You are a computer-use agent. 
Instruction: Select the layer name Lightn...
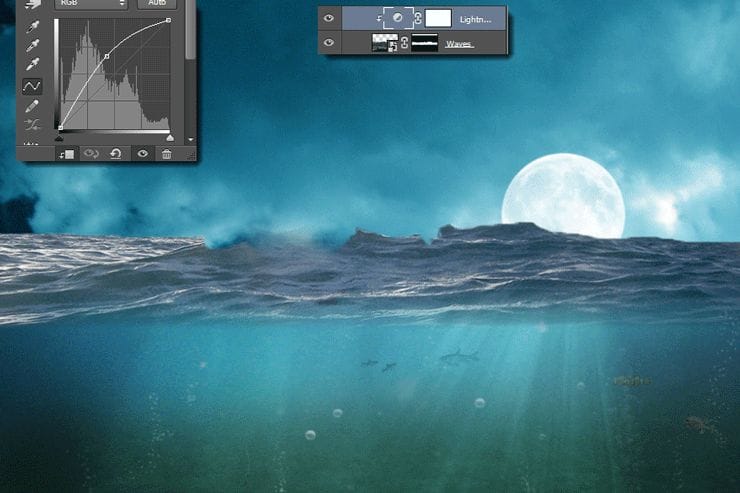click(475, 19)
